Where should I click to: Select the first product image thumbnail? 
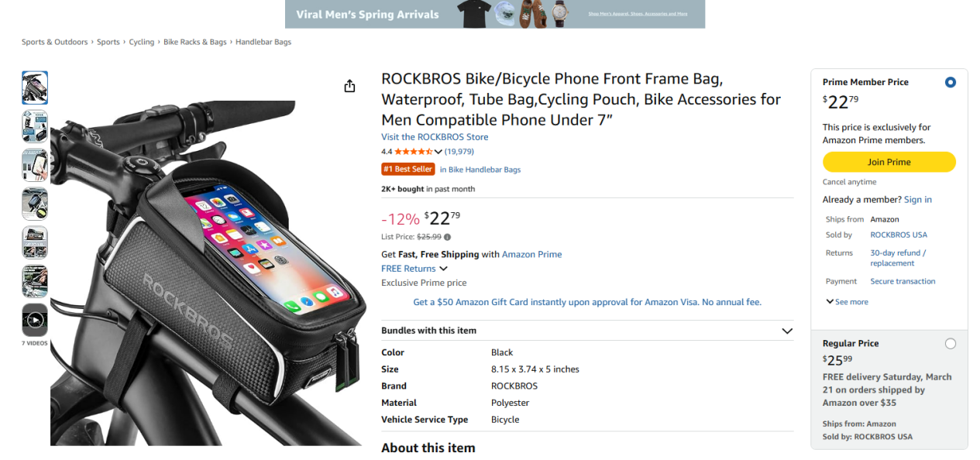coord(35,88)
